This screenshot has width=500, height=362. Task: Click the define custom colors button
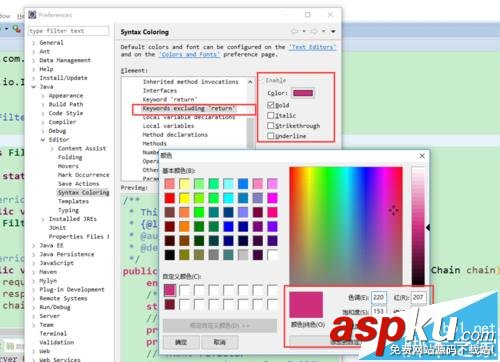[220, 325]
